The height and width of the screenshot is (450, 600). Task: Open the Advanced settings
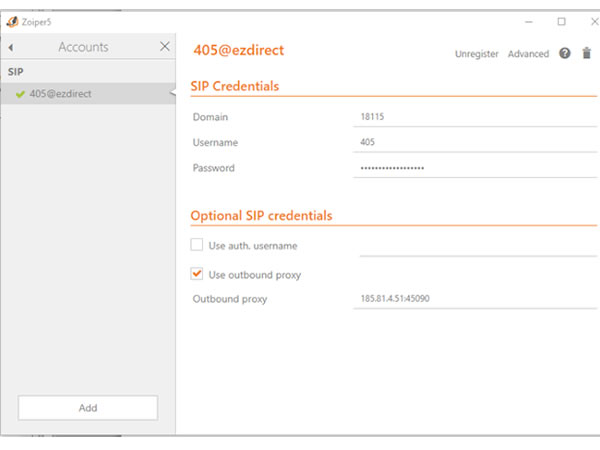click(528, 54)
